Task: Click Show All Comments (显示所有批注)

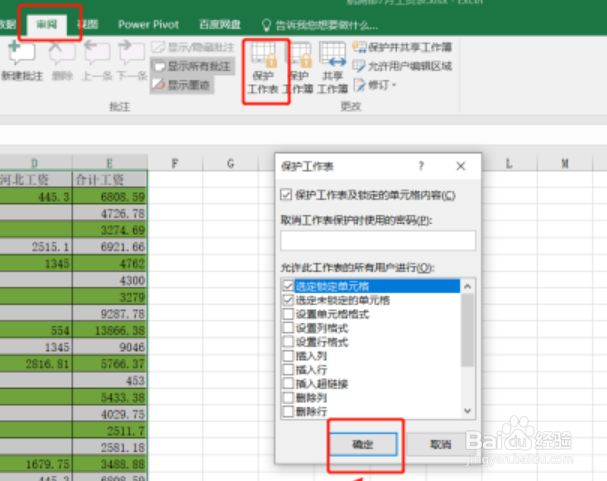Action: coord(192,66)
